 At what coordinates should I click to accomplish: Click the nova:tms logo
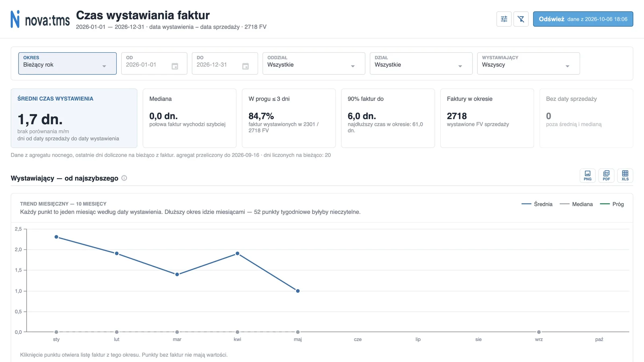tap(40, 19)
